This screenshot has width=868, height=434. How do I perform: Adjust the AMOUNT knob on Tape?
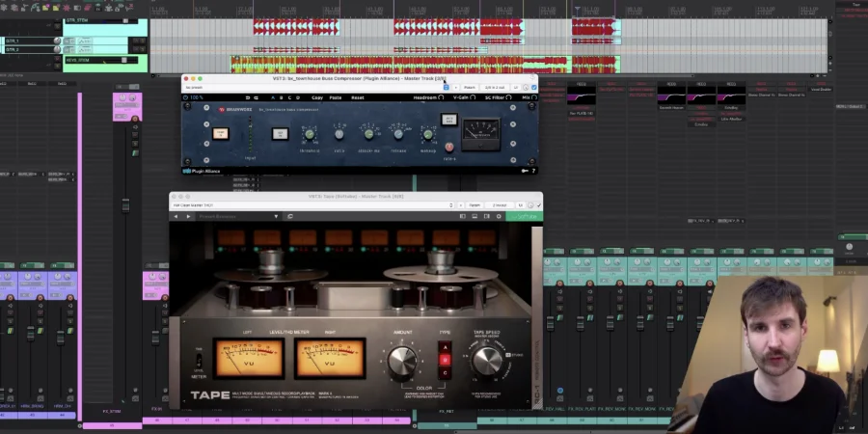(x=402, y=361)
